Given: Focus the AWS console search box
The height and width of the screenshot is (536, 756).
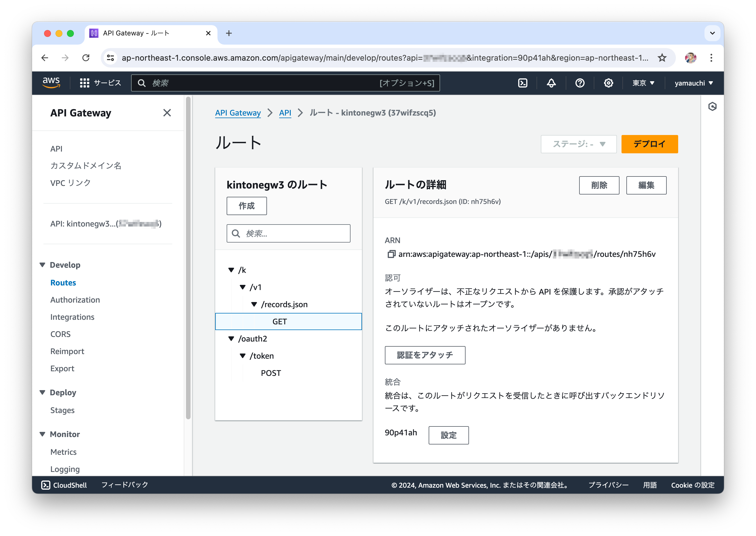Looking at the screenshot, I should coord(285,83).
